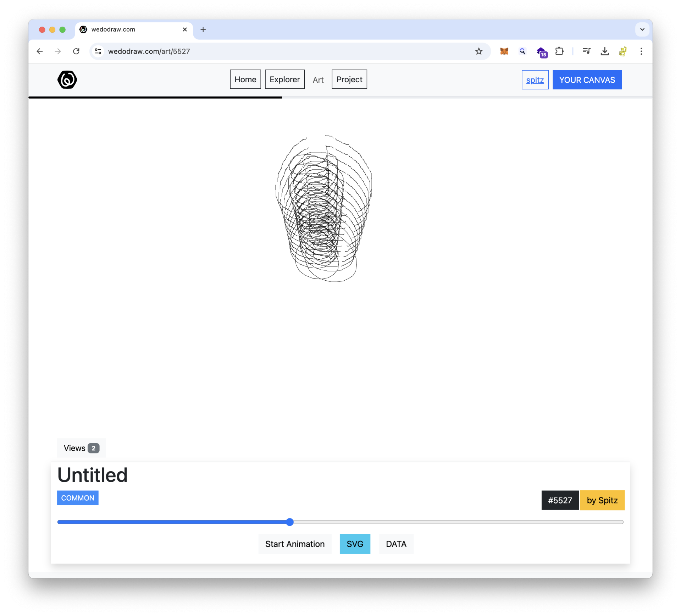This screenshot has height=616, width=681.
Task: Bookmark page with the star icon
Action: 479,51
